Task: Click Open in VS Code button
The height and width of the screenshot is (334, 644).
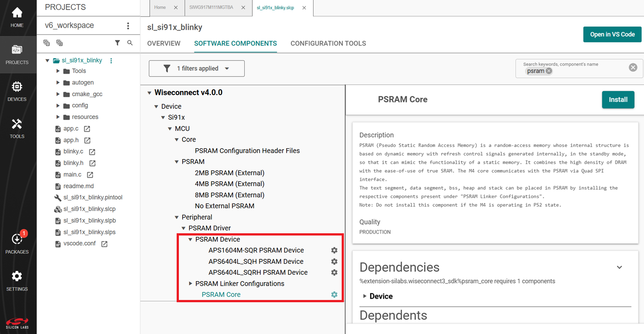Action: 612,34
